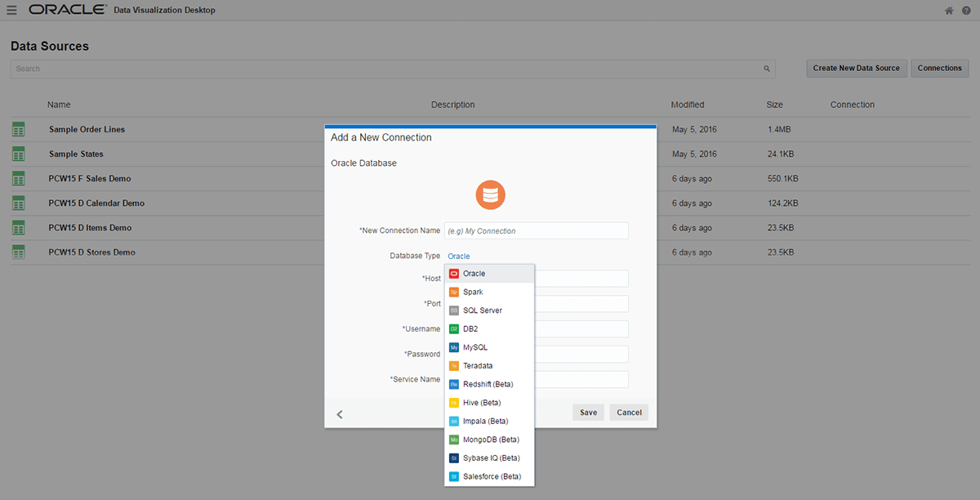Image resolution: width=980 pixels, height=500 pixels.
Task: Select Oracle from database type list
Action: coord(489,274)
